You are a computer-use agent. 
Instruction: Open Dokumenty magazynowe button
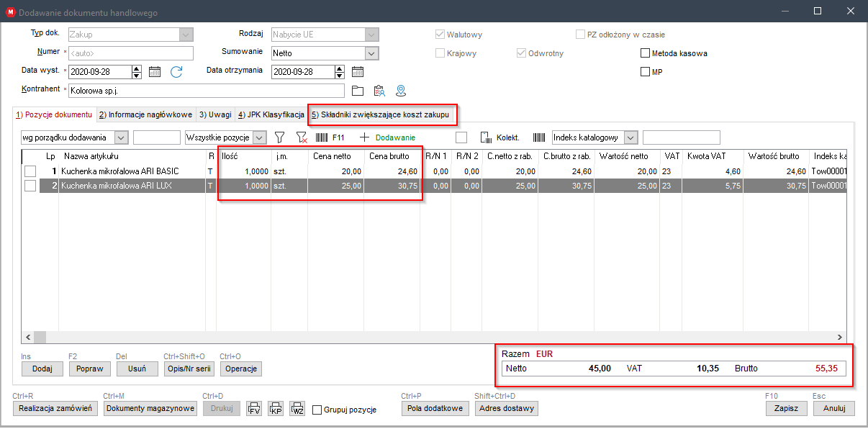point(150,408)
